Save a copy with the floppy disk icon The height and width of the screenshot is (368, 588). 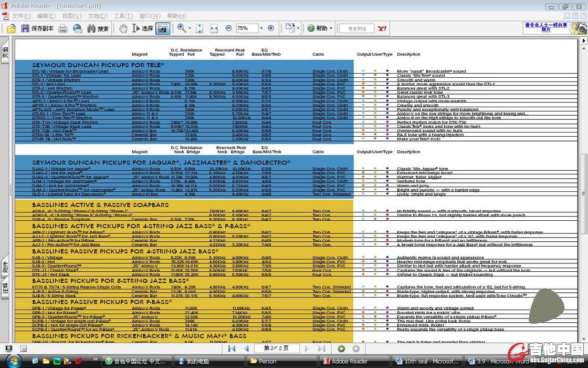tap(25, 28)
